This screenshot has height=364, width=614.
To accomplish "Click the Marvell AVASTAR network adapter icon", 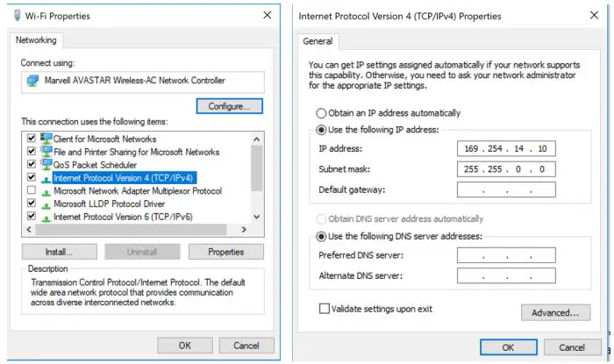I will (33, 81).
